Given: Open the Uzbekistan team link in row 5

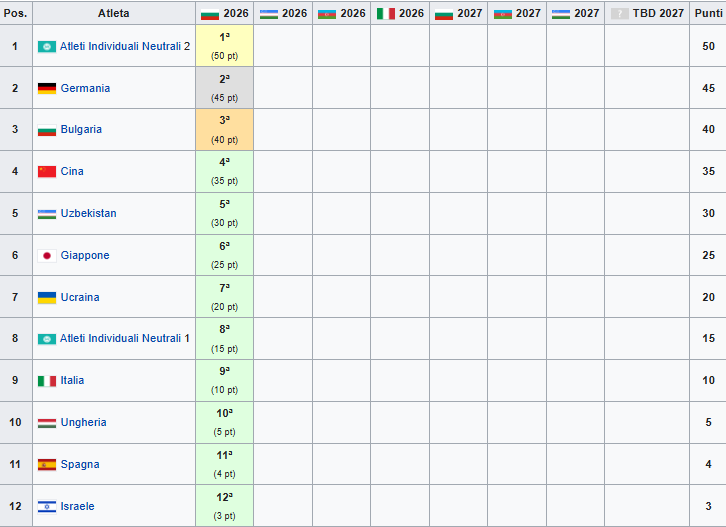Looking at the screenshot, I should (88, 214).
